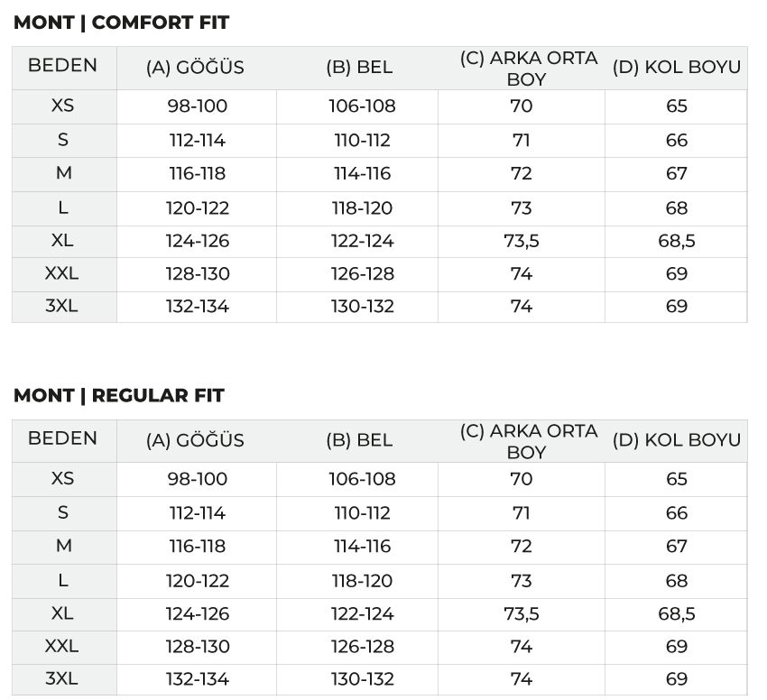
Task: Click the 68,5 sleeve length in Regular Fit table
Action: 677,614
